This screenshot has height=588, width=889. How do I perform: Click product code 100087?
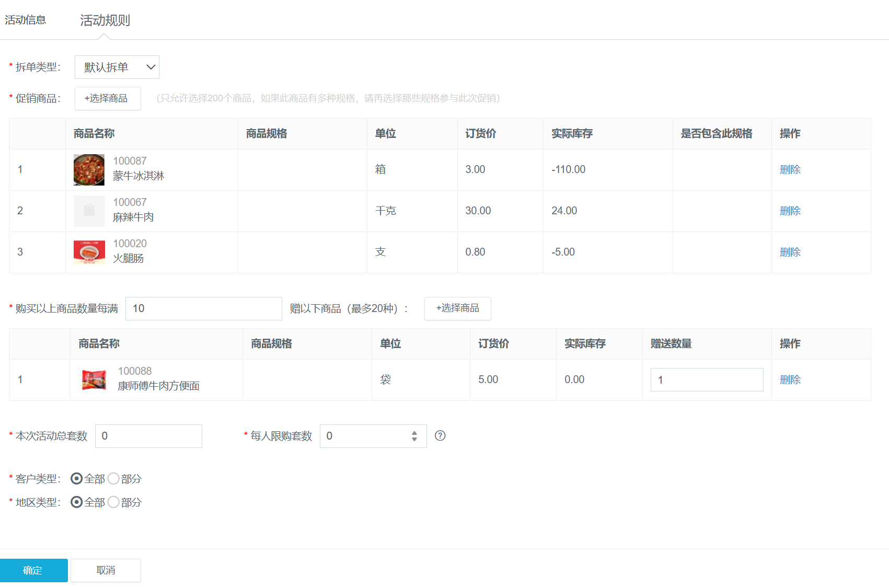click(x=130, y=161)
